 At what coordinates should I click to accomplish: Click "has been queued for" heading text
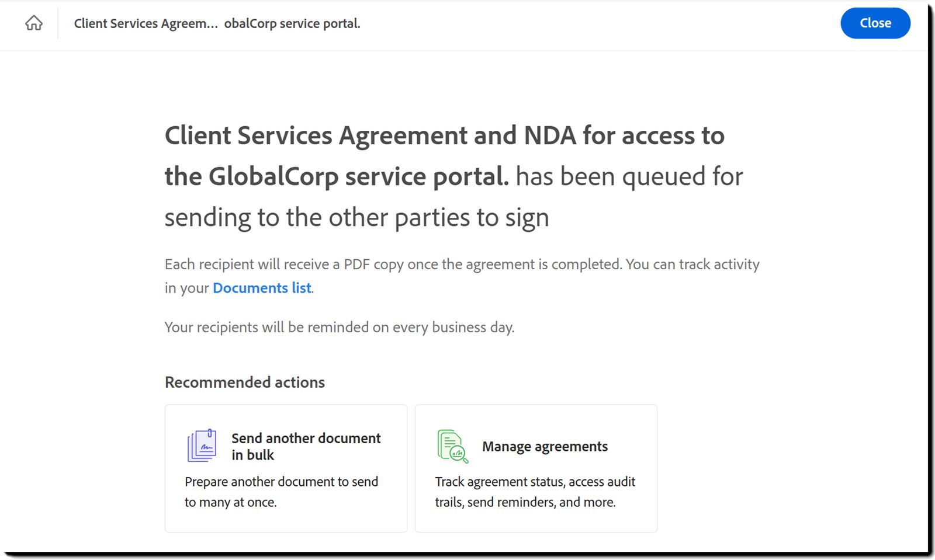coord(629,176)
